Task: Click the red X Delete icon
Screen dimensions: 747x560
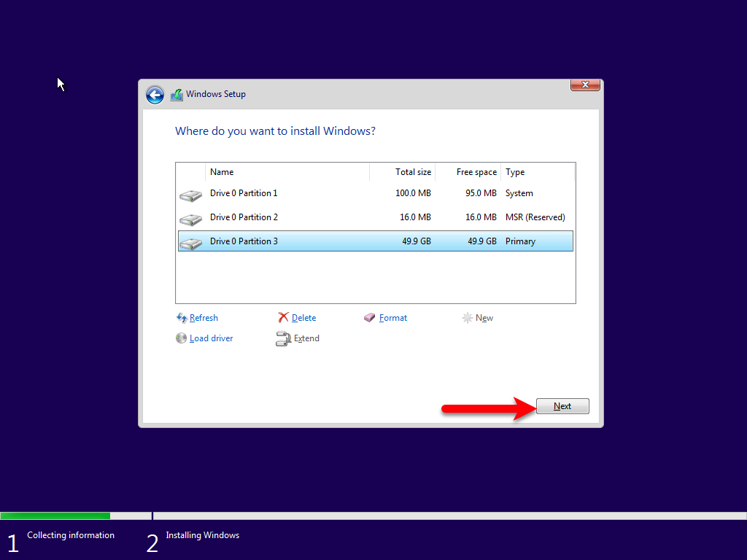Action: 284,318
